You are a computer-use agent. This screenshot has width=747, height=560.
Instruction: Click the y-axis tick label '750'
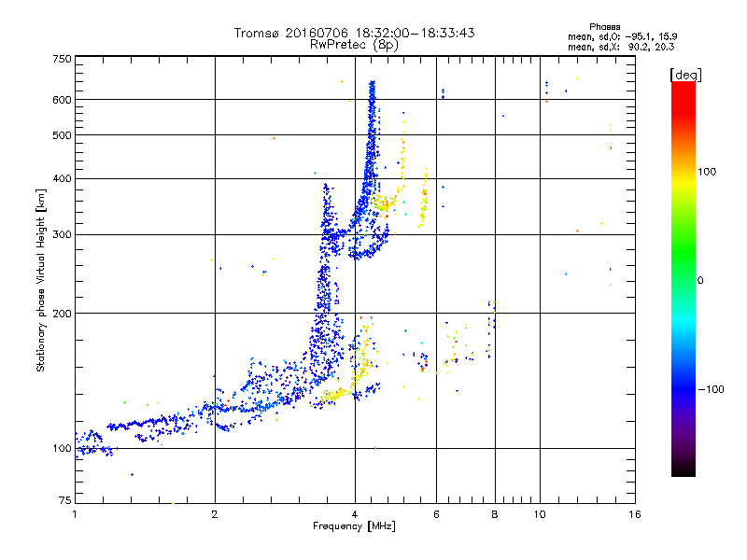pyautogui.click(x=62, y=59)
